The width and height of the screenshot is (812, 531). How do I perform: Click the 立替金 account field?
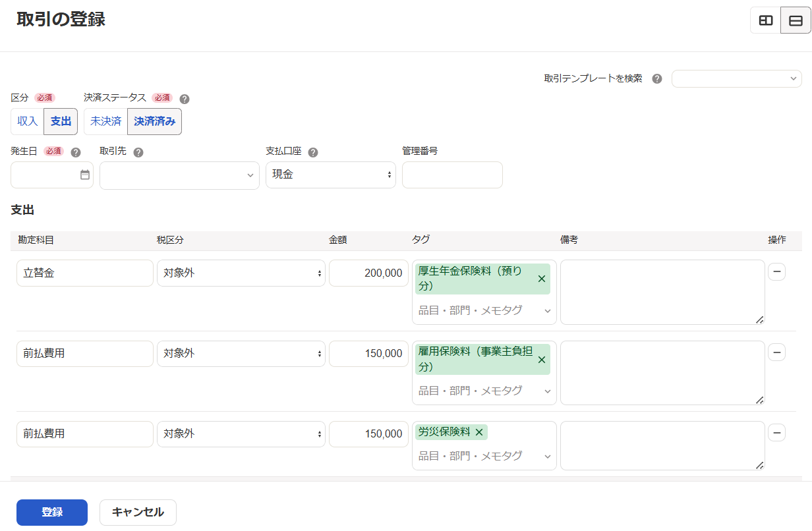coord(85,273)
